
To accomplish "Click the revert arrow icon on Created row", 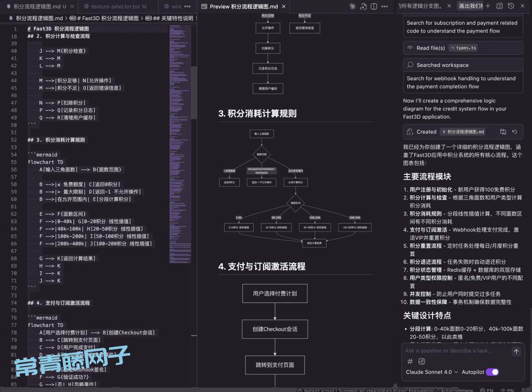I will point(515,132).
